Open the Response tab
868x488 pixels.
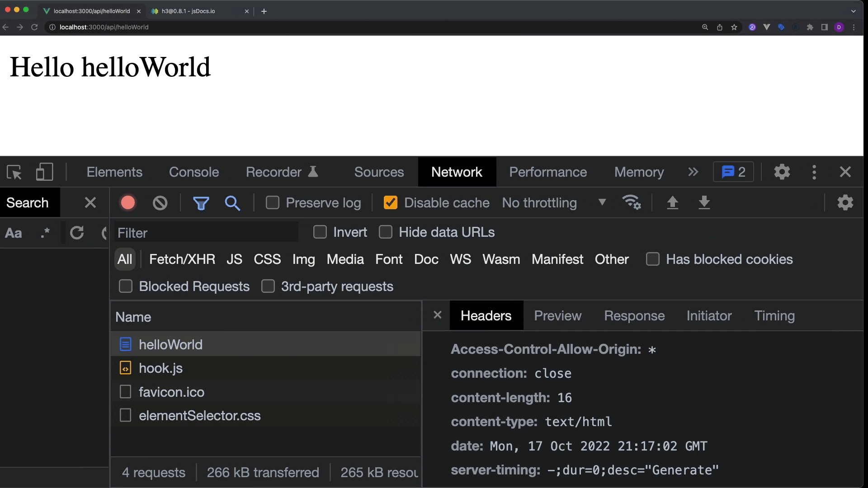pyautogui.click(x=634, y=316)
